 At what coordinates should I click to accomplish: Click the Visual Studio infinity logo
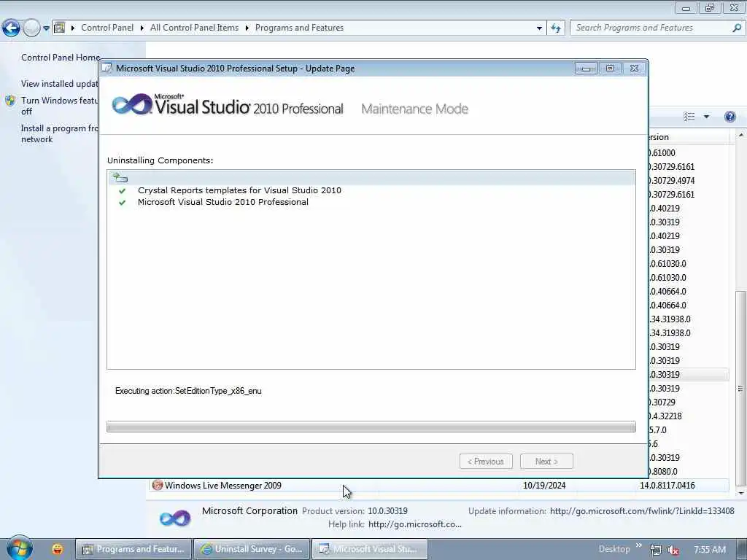click(131, 104)
